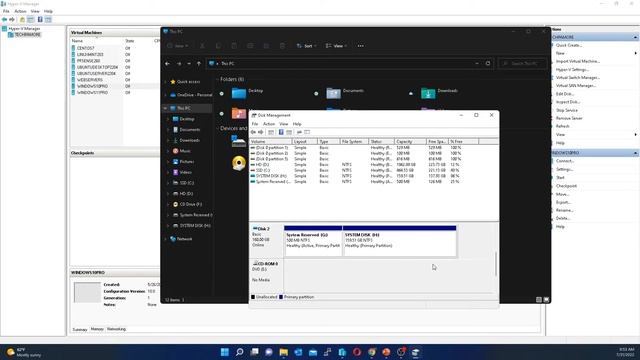Open Hyper-V Settings from Actions pane
This screenshot has height=360, width=640.
coord(572,70)
